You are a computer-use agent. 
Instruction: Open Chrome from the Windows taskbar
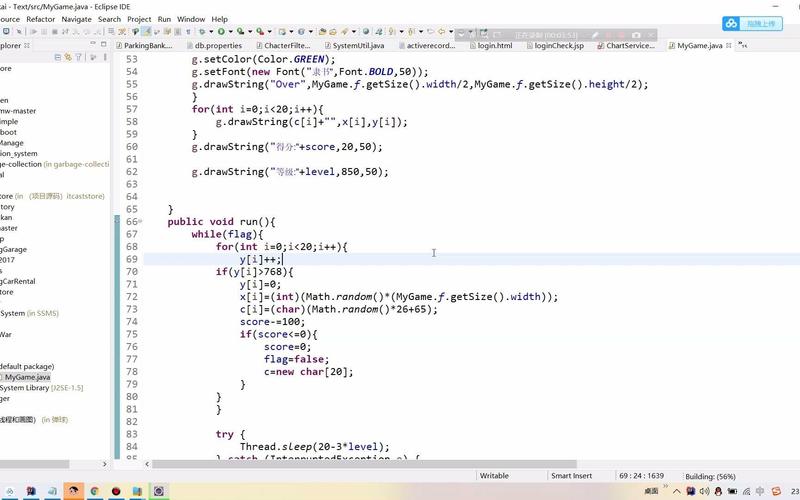pos(94,491)
